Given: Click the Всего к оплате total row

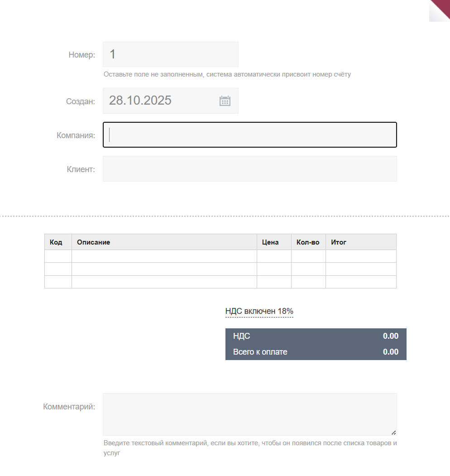Looking at the screenshot, I should (316, 352).
